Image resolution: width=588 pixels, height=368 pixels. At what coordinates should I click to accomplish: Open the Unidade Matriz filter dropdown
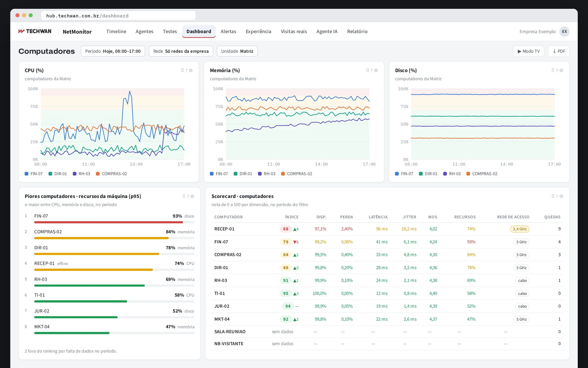tap(237, 51)
